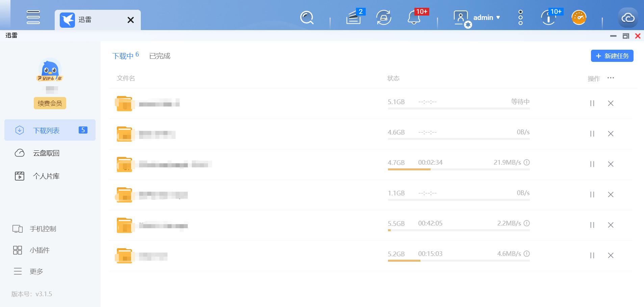Minimize the 迅雷 window
Screen dimensions: 644x307
pyautogui.click(x=614, y=36)
